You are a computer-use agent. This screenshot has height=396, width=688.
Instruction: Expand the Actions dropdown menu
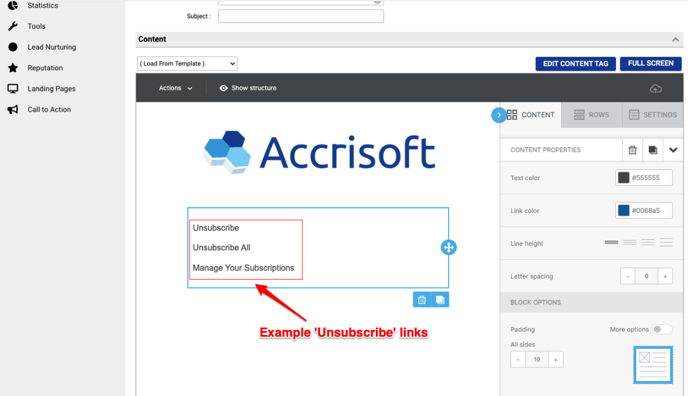coord(176,88)
